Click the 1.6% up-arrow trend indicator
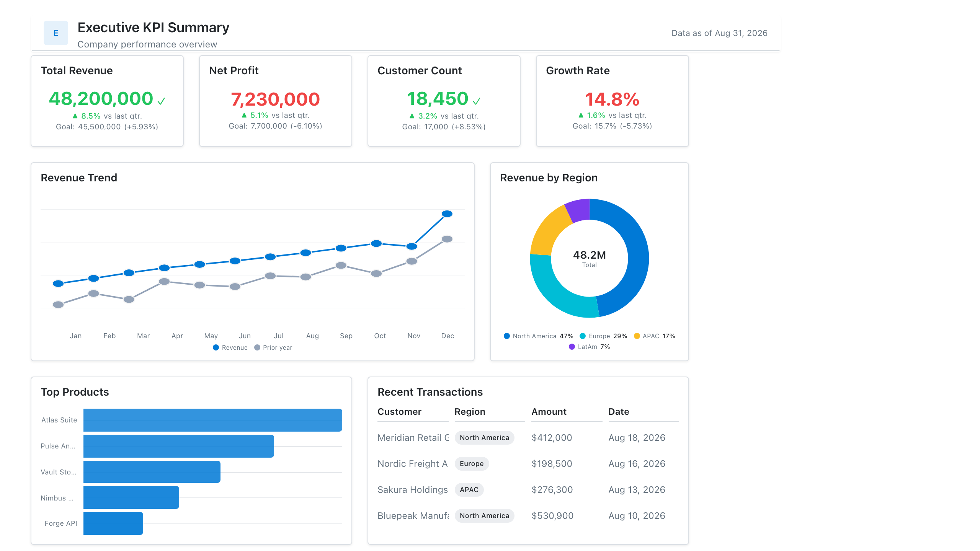The image size is (980, 551). pyautogui.click(x=581, y=115)
